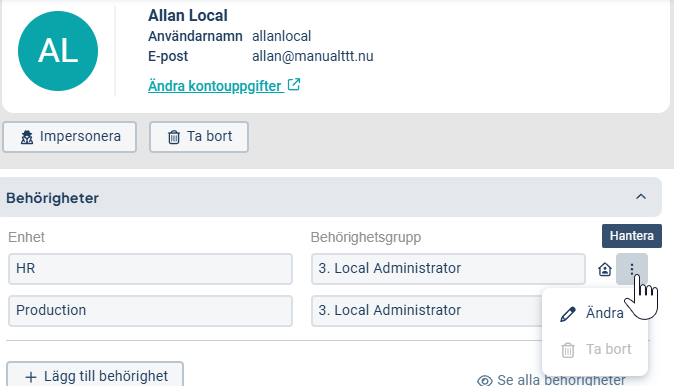Click the trash icon on Ta bort button
The image size is (674, 386).
(174, 137)
